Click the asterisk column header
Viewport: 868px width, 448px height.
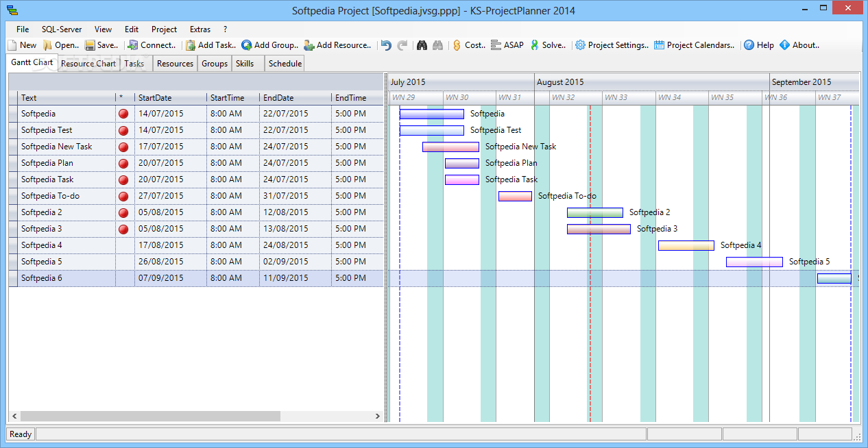click(125, 98)
